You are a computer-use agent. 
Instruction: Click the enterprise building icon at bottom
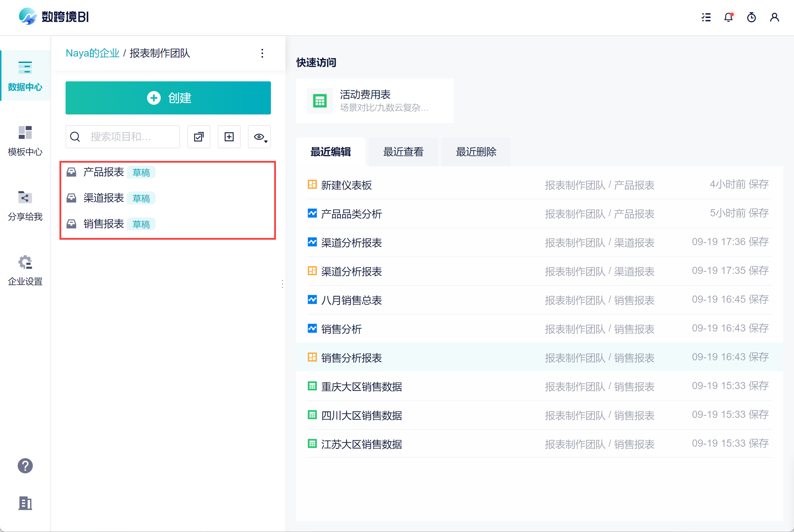point(25,503)
